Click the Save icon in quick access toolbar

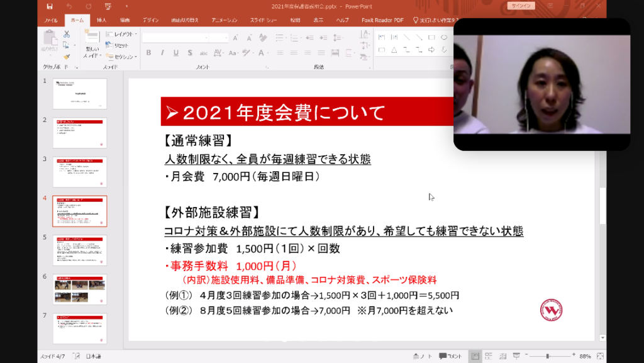coord(50,6)
